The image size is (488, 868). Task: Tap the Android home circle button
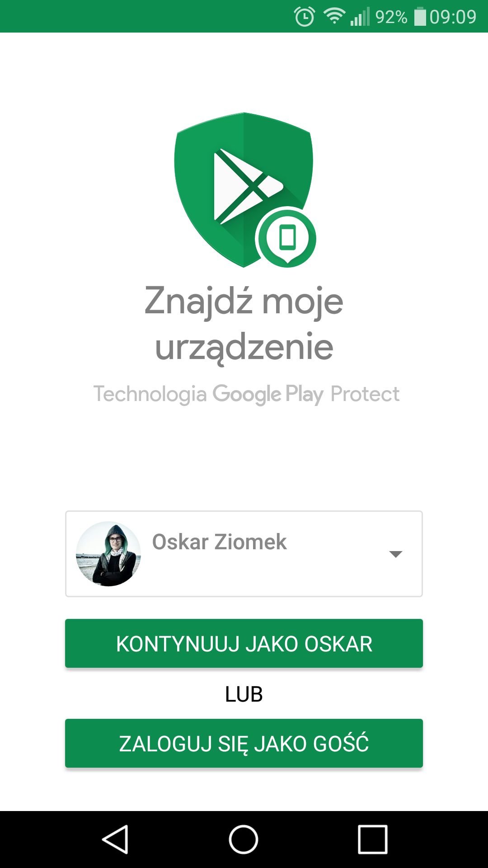point(244,840)
